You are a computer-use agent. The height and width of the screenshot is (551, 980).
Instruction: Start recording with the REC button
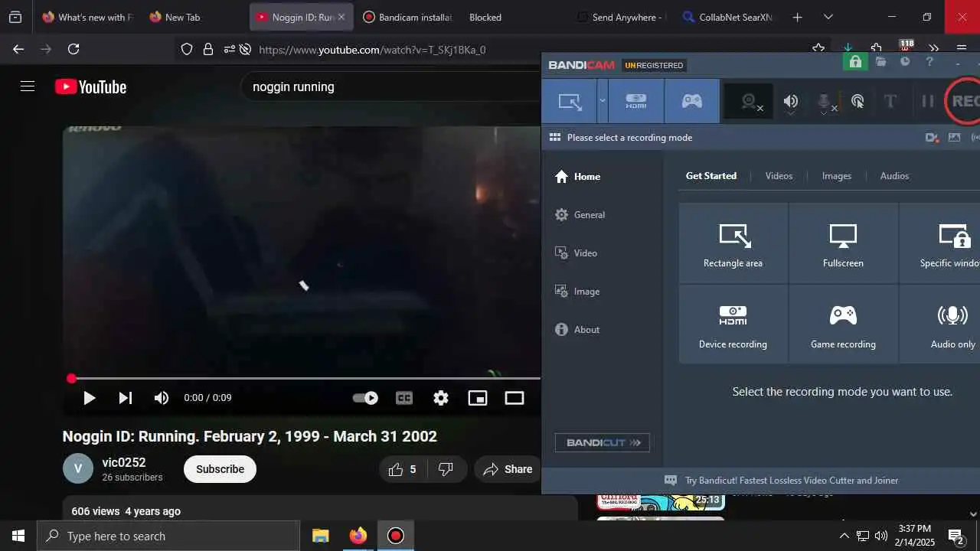point(964,101)
